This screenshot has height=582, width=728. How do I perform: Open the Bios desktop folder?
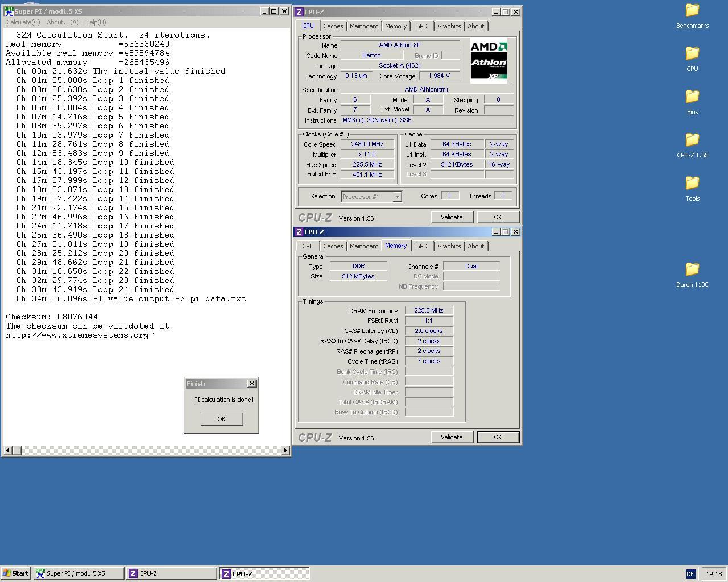[x=692, y=102]
